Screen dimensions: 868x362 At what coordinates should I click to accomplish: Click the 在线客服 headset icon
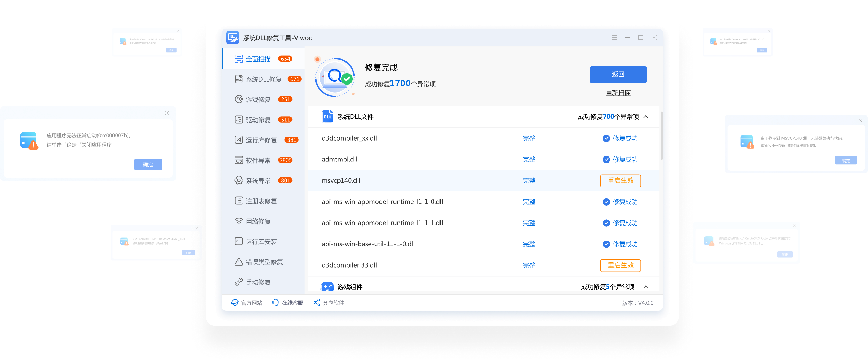tap(276, 302)
